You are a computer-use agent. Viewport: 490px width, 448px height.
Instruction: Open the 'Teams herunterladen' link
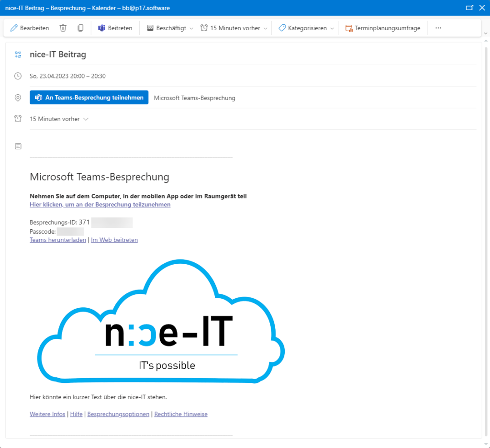(x=58, y=240)
